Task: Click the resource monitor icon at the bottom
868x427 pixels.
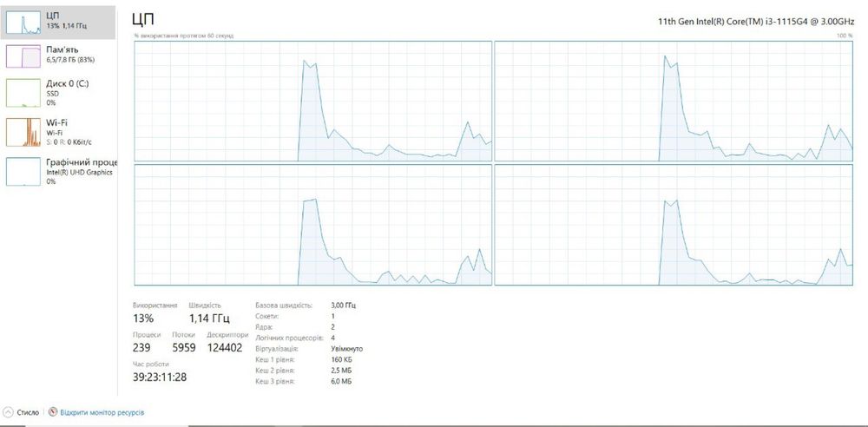Action: pos(53,412)
